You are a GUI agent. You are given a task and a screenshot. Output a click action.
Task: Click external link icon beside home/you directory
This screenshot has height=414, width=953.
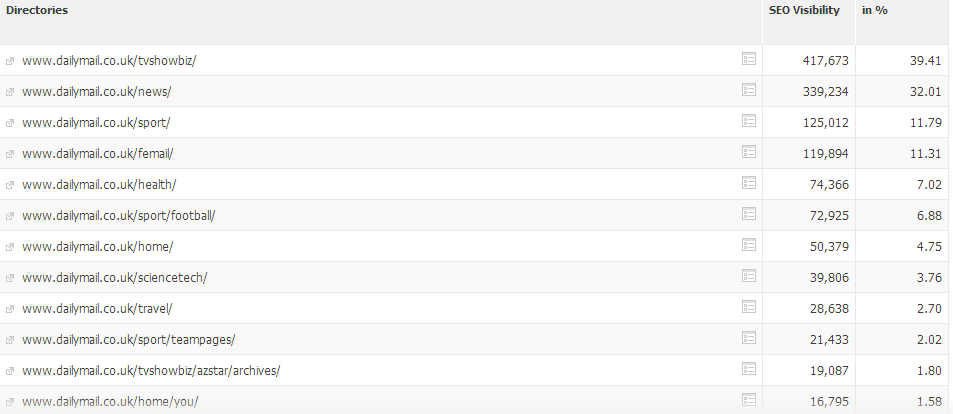click(x=10, y=402)
